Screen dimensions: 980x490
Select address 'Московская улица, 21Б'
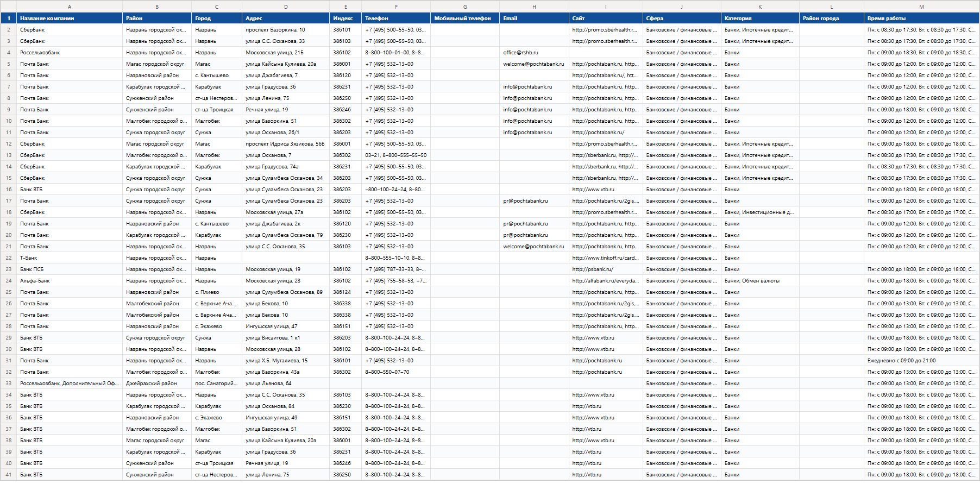click(x=286, y=53)
